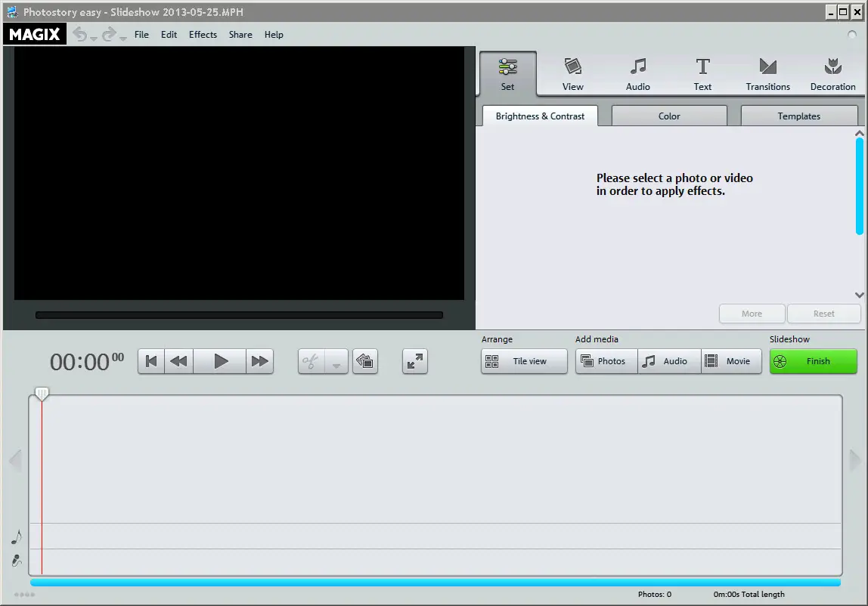
Task: Click the microphone narration track icon
Action: [17, 561]
